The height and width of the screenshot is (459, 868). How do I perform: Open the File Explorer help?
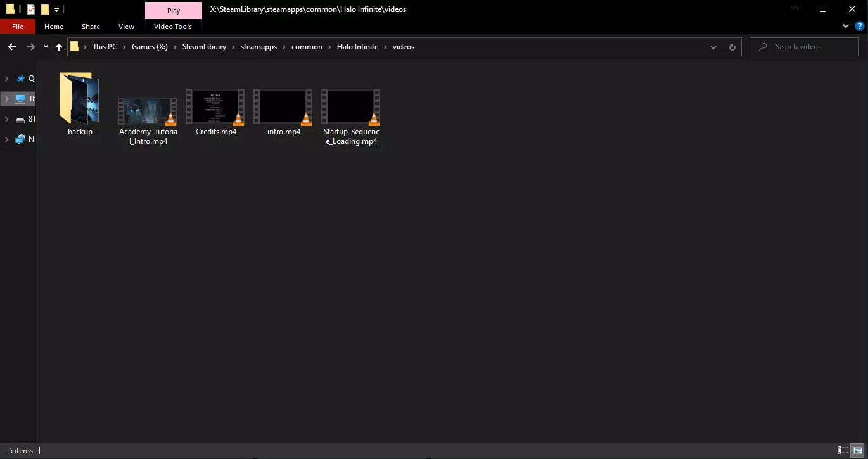(860, 27)
